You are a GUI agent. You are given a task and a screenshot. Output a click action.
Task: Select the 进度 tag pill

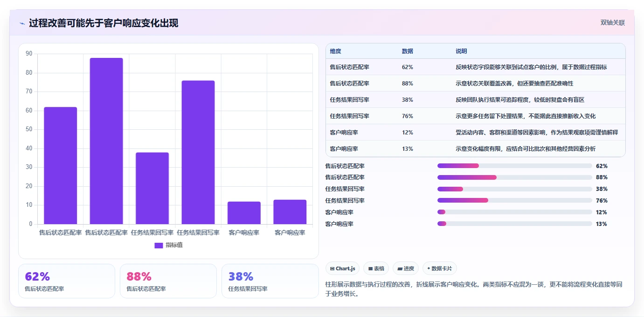pos(406,268)
